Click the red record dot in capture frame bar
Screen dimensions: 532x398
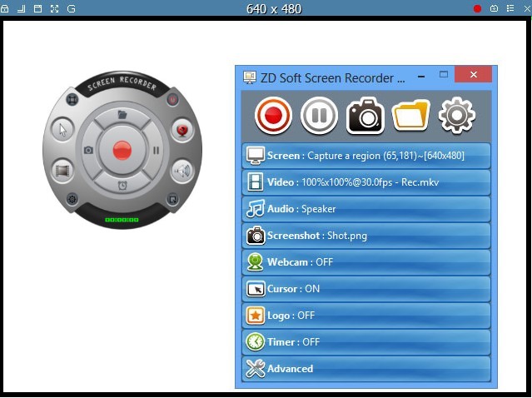coord(477,8)
